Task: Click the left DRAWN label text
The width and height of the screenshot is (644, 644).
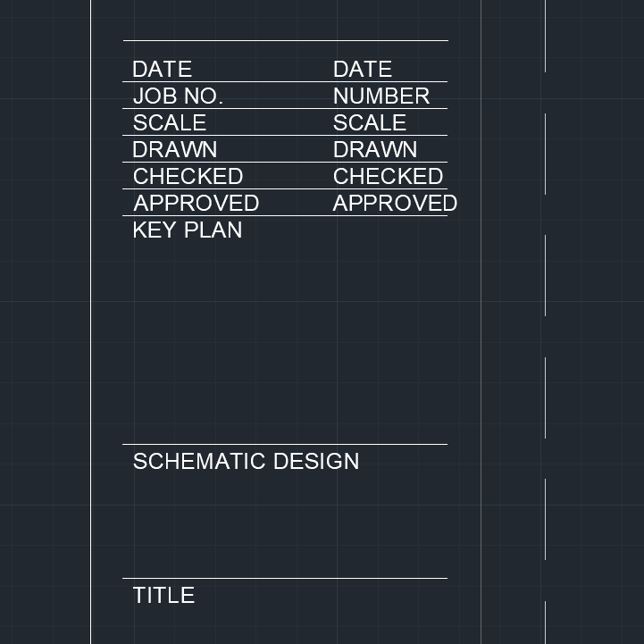Action: pyautogui.click(x=174, y=149)
